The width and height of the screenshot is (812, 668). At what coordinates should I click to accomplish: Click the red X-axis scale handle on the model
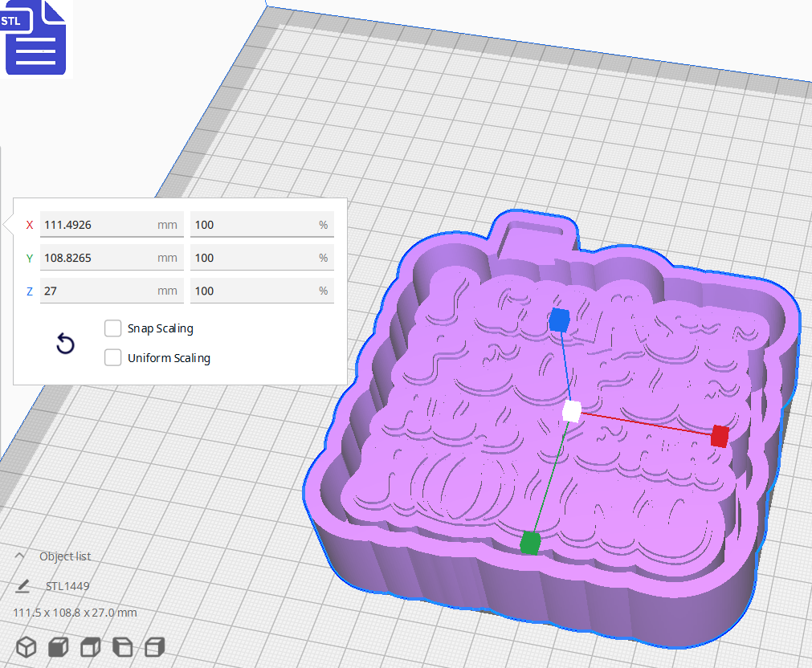point(719,437)
